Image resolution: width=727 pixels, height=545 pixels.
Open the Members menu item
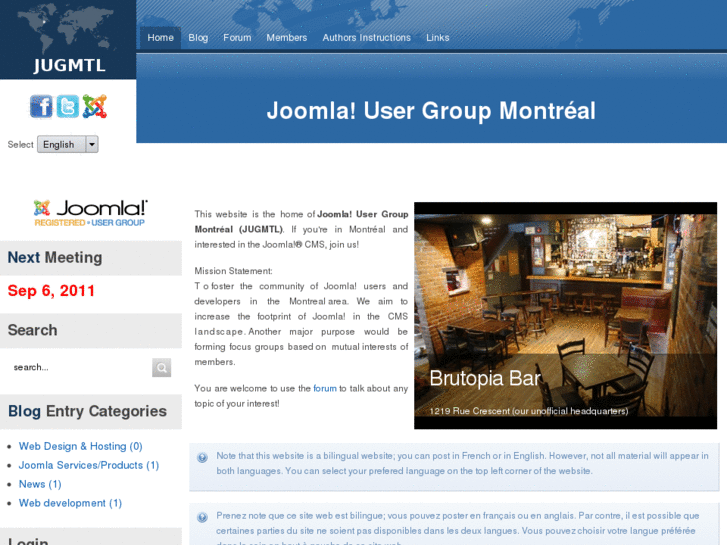click(287, 38)
